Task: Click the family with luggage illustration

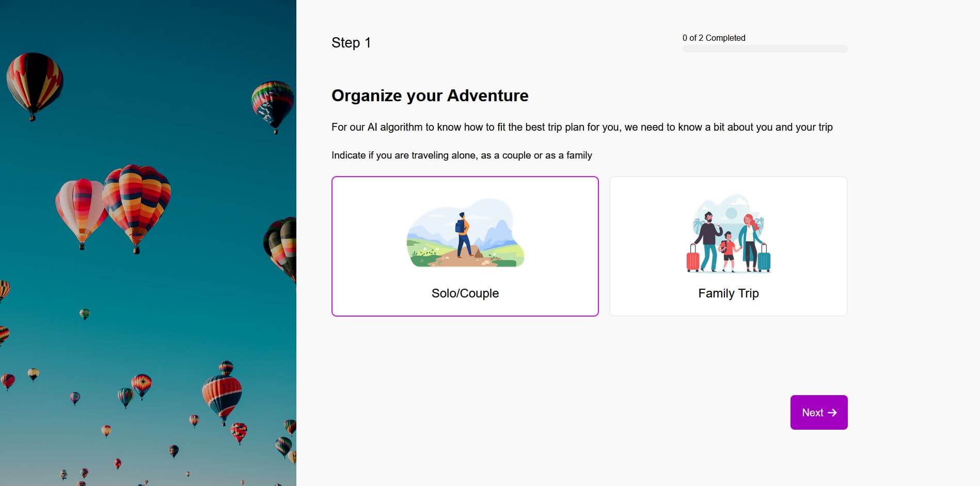Action: tap(728, 234)
